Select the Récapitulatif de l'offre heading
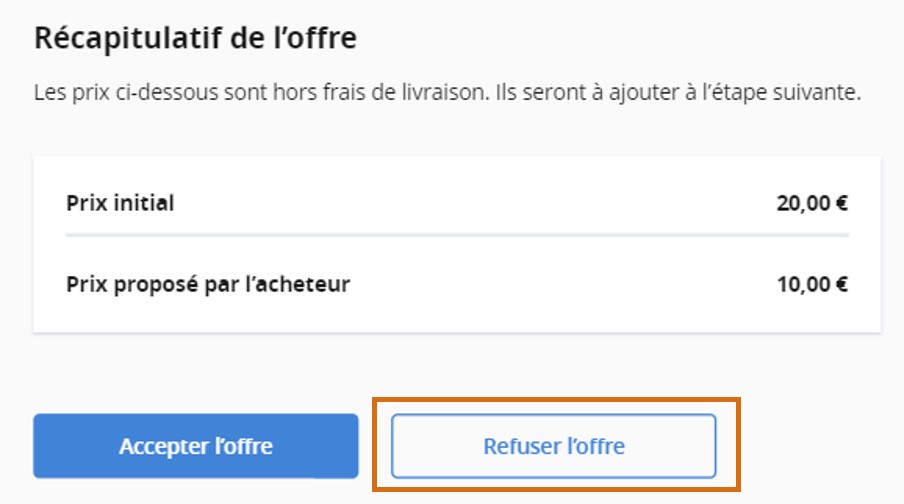 (x=196, y=39)
